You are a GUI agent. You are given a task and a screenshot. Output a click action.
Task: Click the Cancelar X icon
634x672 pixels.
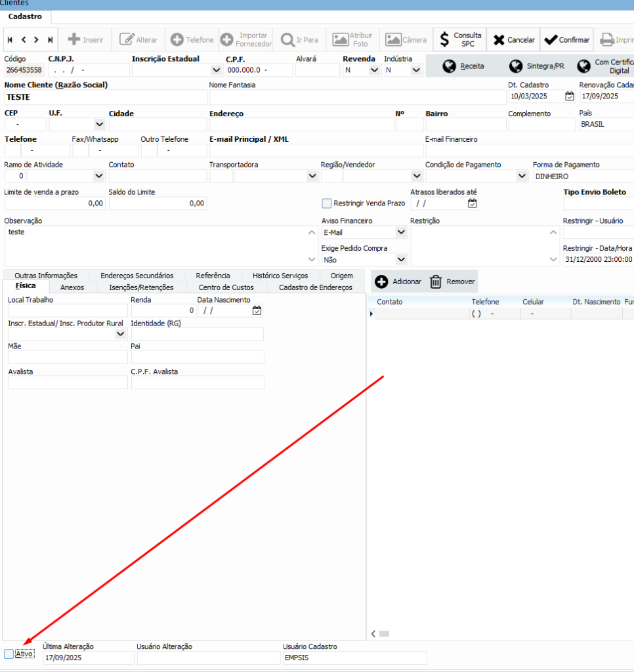pos(499,39)
